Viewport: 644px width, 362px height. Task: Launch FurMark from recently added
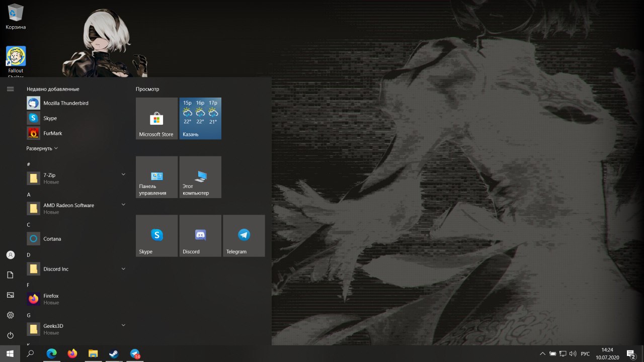point(75,133)
